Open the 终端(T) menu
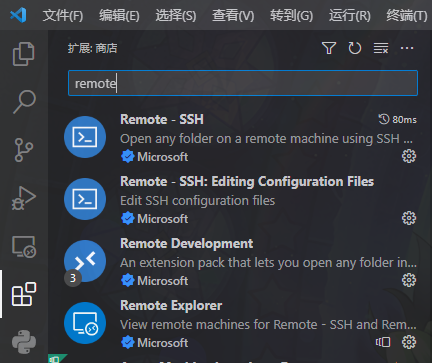 [406, 15]
